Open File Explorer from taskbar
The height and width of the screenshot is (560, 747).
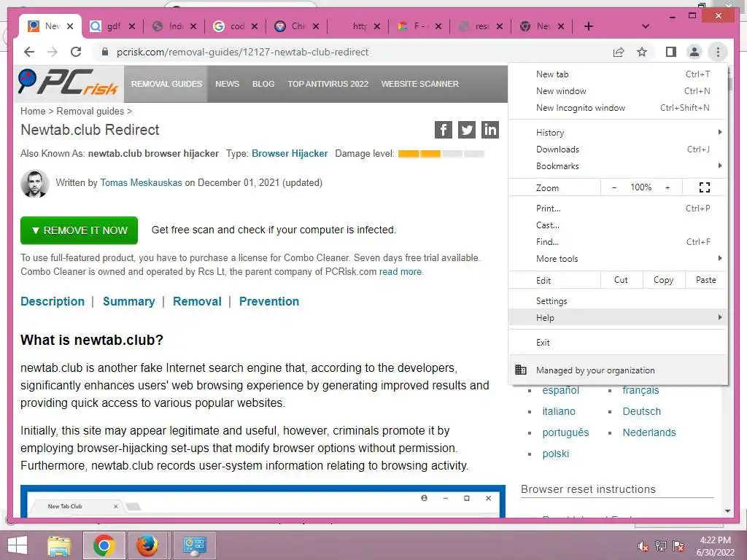point(59,545)
